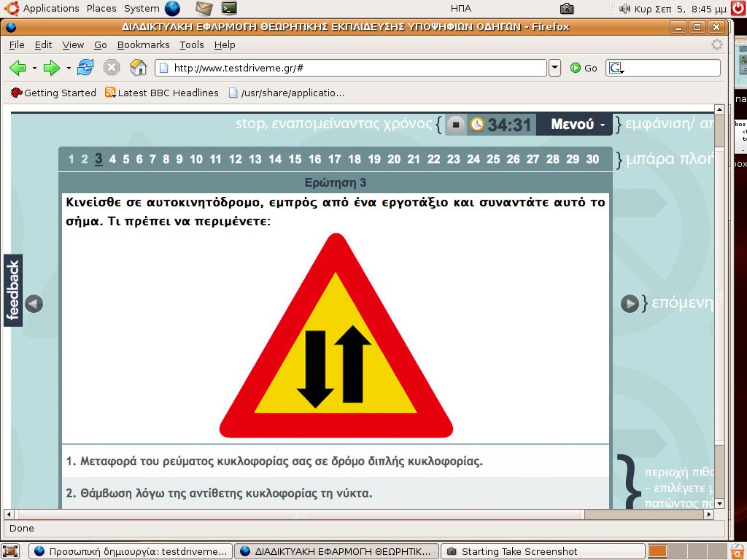Click the URL address field
747x560 pixels.
point(351,68)
